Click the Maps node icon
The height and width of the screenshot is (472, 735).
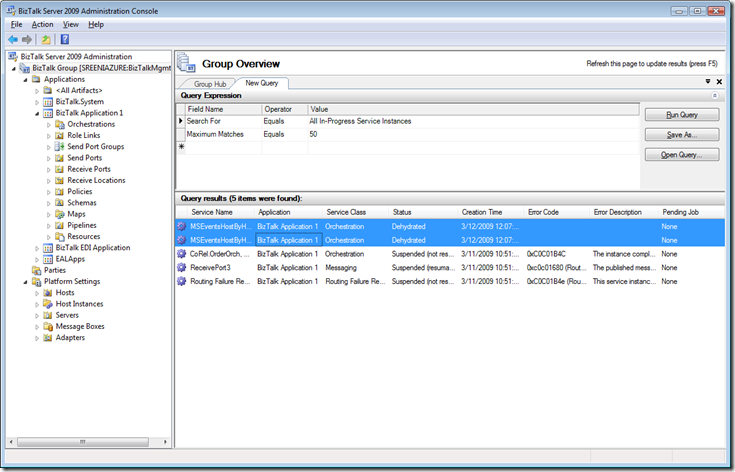[60, 214]
